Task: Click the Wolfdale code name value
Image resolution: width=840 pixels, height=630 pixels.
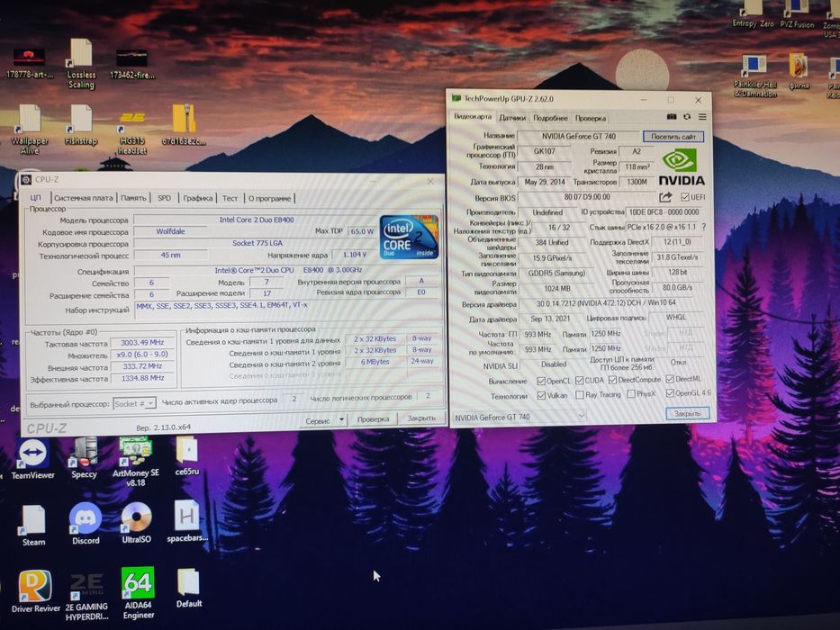Action: [170, 231]
